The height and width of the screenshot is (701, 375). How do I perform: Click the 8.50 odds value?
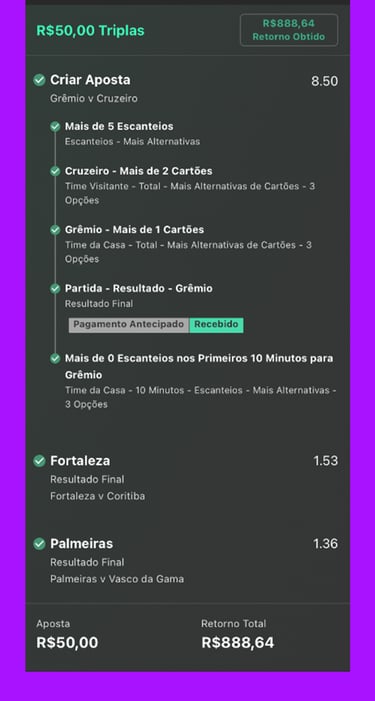(x=324, y=81)
